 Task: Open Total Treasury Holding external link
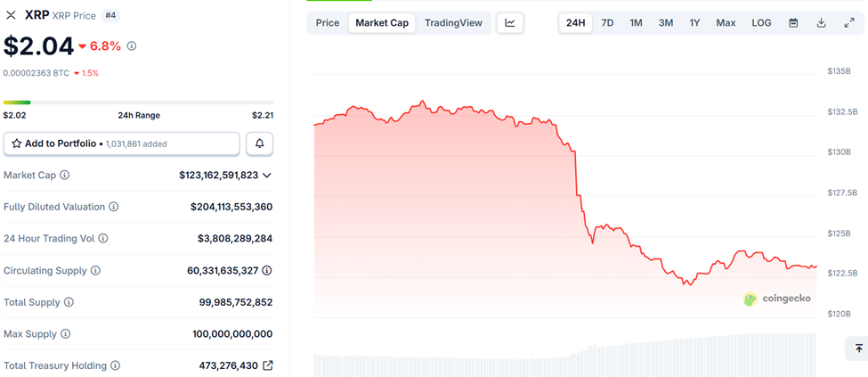(268, 365)
